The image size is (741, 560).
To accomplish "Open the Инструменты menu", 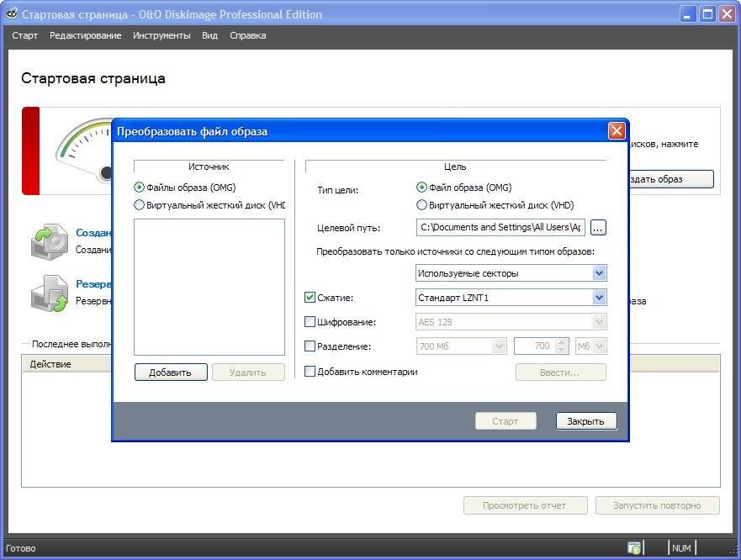I will click(x=161, y=35).
